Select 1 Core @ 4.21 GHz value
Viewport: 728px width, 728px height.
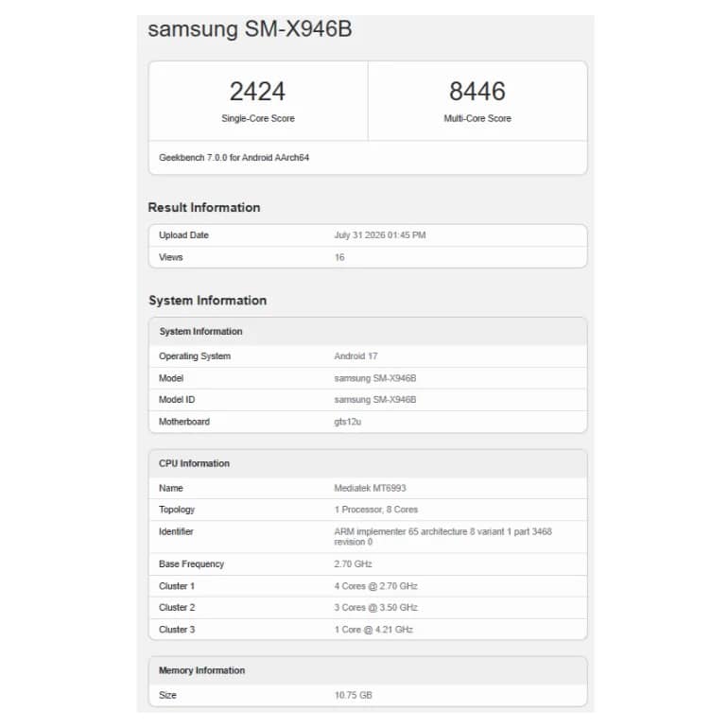pos(373,630)
